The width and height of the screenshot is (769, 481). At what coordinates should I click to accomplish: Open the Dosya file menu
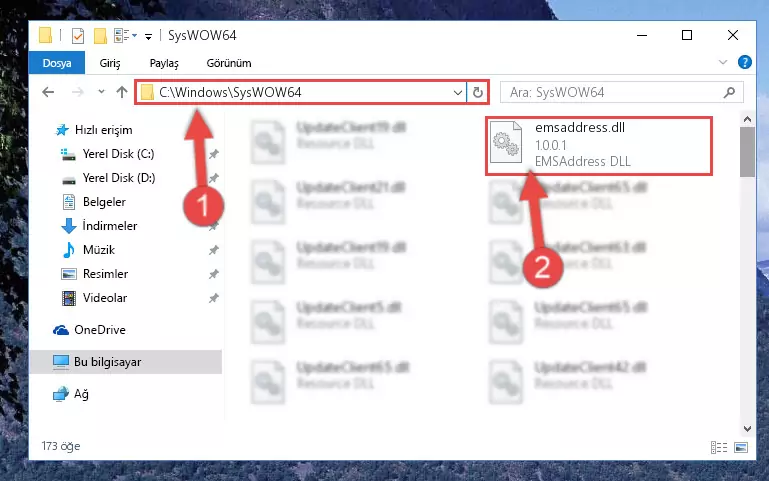coord(57,63)
